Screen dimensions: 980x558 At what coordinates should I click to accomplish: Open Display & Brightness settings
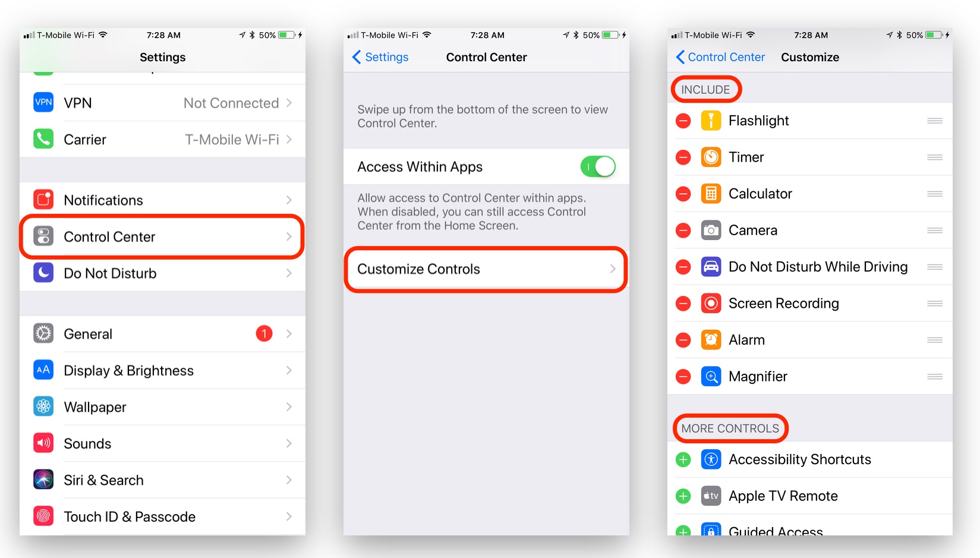click(162, 371)
